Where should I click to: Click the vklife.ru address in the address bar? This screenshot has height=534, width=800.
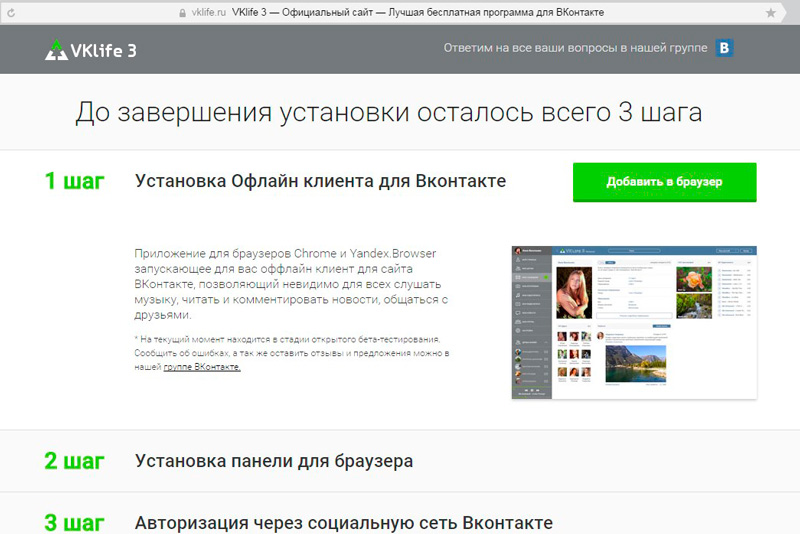(x=208, y=13)
